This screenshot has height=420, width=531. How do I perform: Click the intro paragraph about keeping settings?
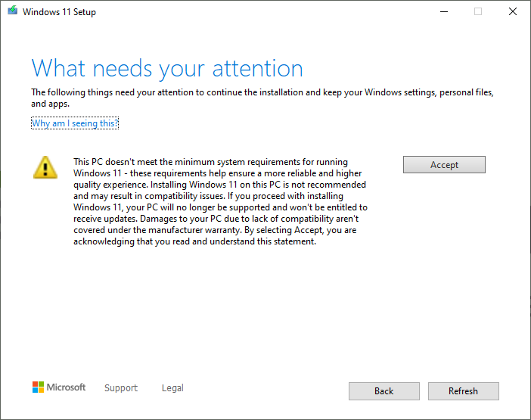coord(262,98)
